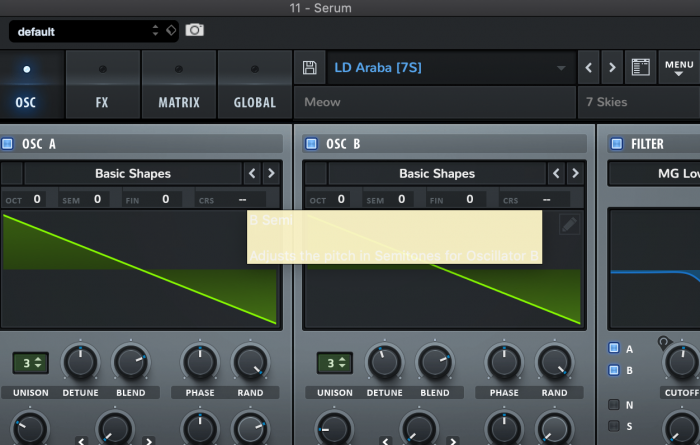
Task: Select previous wavetable for OSC A
Action: tap(252, 173)
